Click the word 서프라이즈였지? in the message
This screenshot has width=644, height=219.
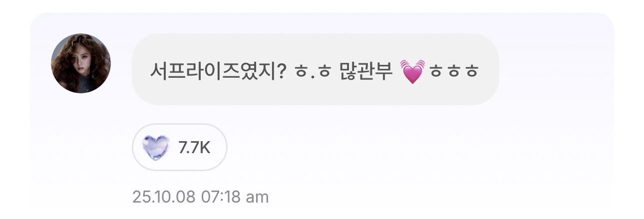[x=218, y=72]
